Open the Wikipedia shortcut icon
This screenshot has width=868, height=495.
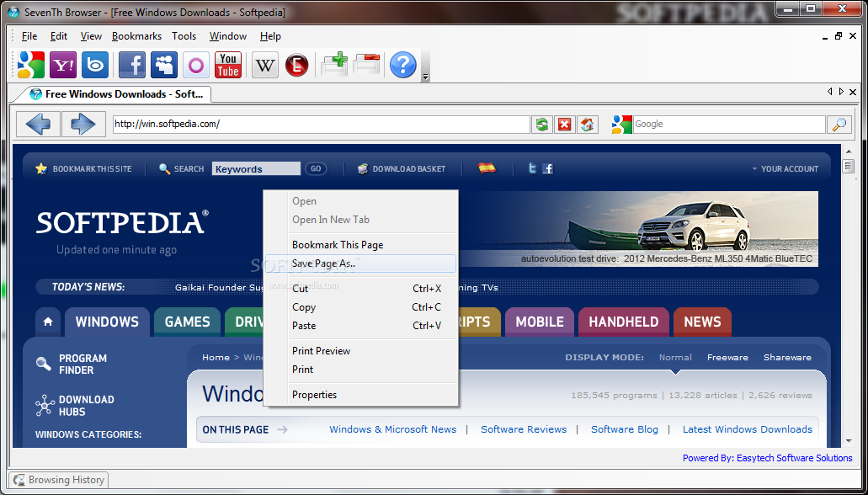pyautogui.click(x=265, y=65)
